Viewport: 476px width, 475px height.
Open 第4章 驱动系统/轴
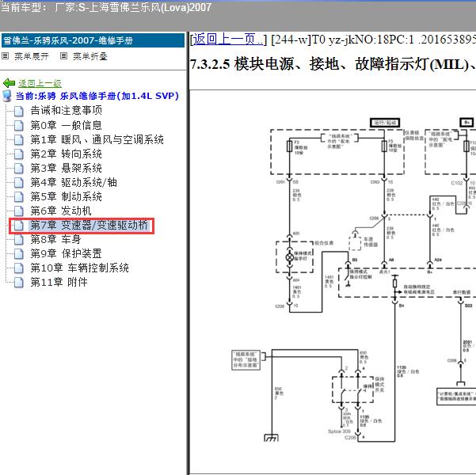pos(74,182)
